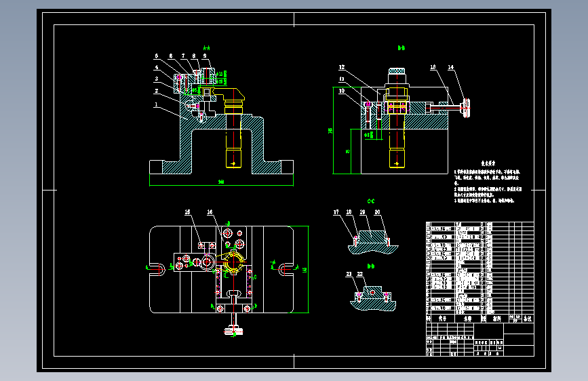
Task: Select balloon 18 beside balloon 17
Action: tap(349, 212)
